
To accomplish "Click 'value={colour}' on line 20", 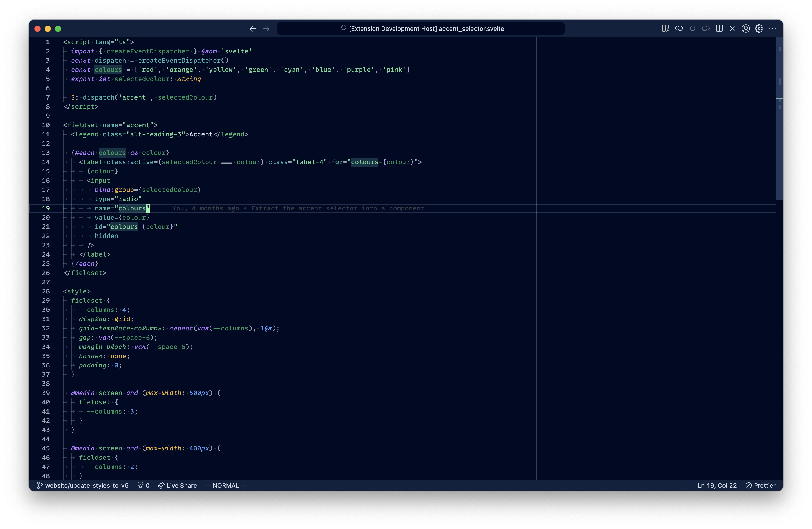I will coord(122,217).
